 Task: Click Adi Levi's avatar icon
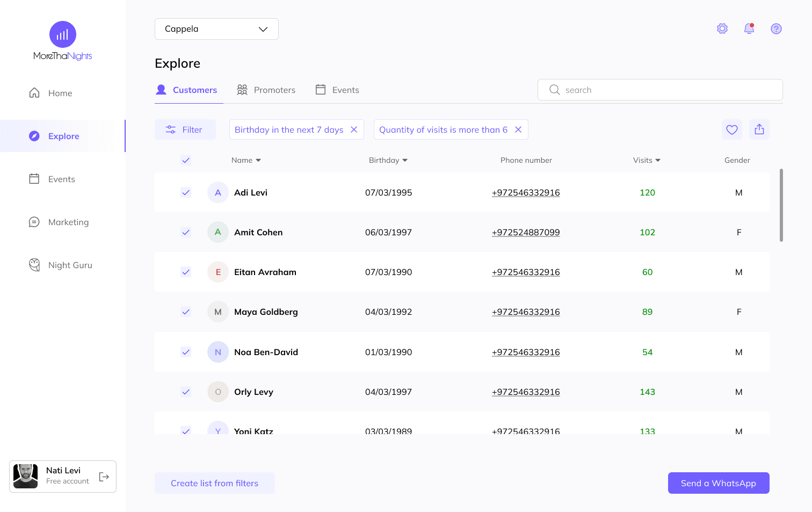[x=218, y=192]
